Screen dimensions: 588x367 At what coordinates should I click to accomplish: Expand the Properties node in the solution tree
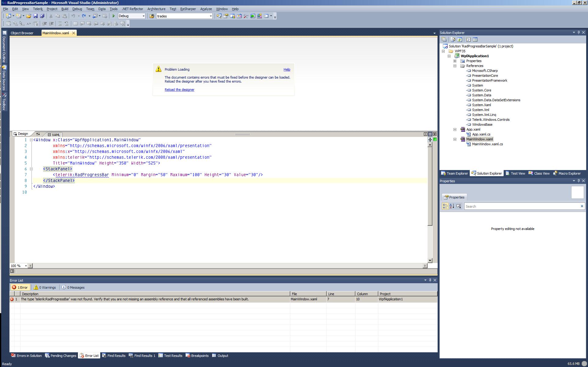pyautogui.click(x=455, y=61)
